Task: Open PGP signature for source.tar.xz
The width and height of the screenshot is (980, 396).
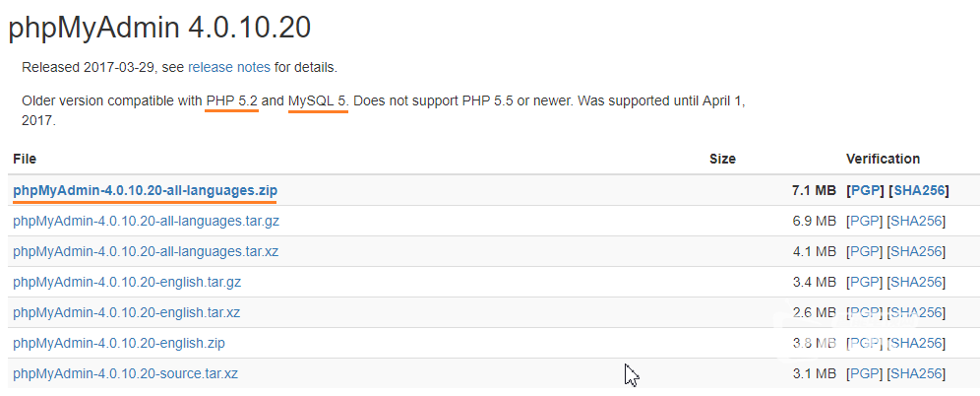Action: (865, 373)
